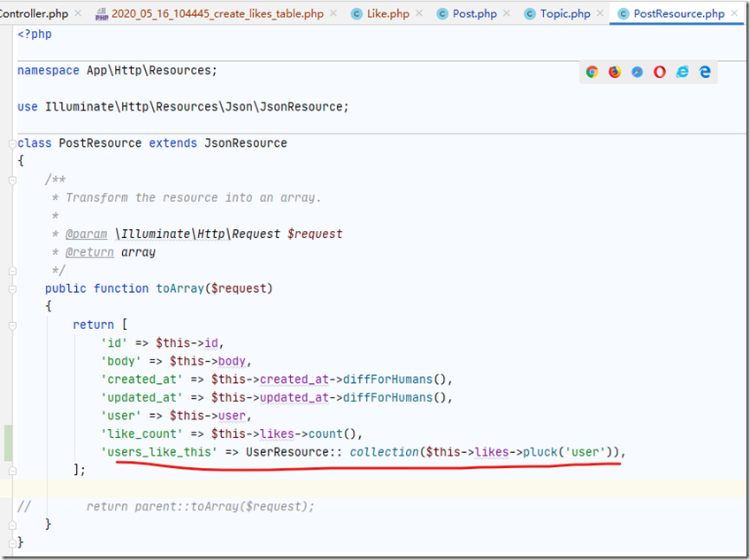The width and height of the screenshot is (750, 560).
Task: Open the create_likes_table.php migration tab
Action: tap(218, 14)
